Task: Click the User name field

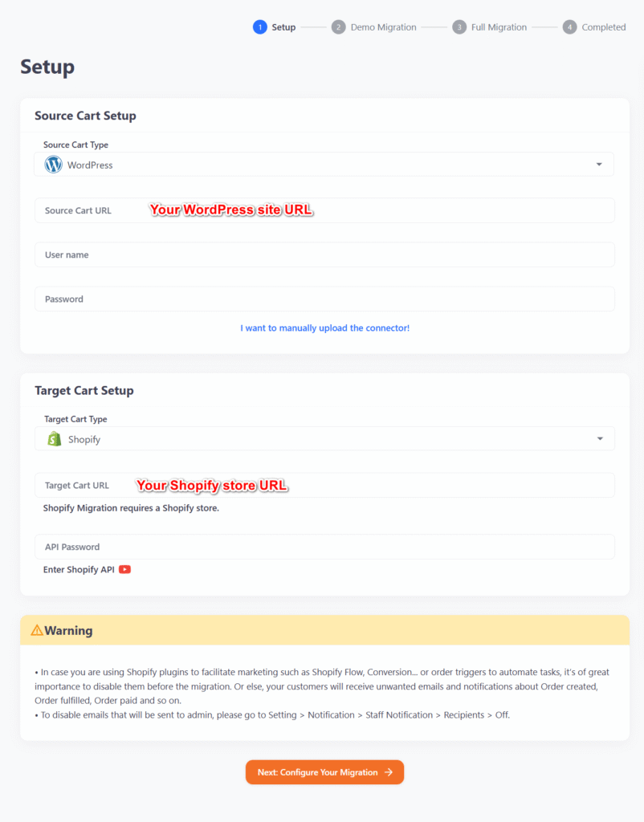Action: point(324,254)
